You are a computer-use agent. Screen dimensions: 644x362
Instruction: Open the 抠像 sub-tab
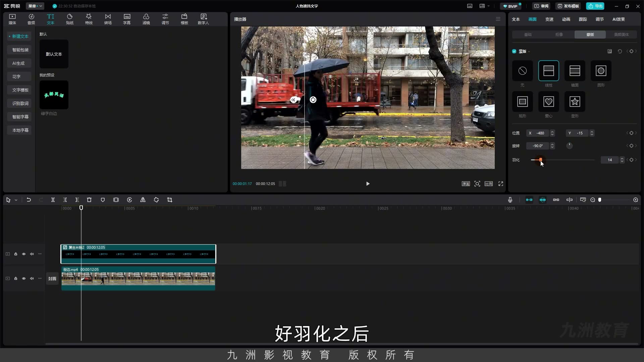coord(559,35)
